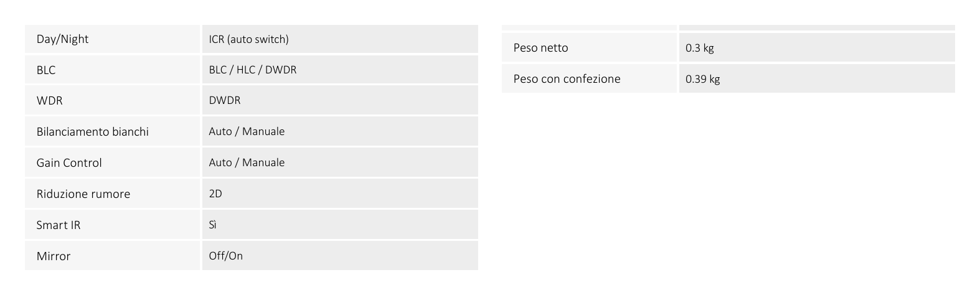Select the ICR (auto switch) value
Viewport: 980px width, 295px height.
(x=248, y=39)
